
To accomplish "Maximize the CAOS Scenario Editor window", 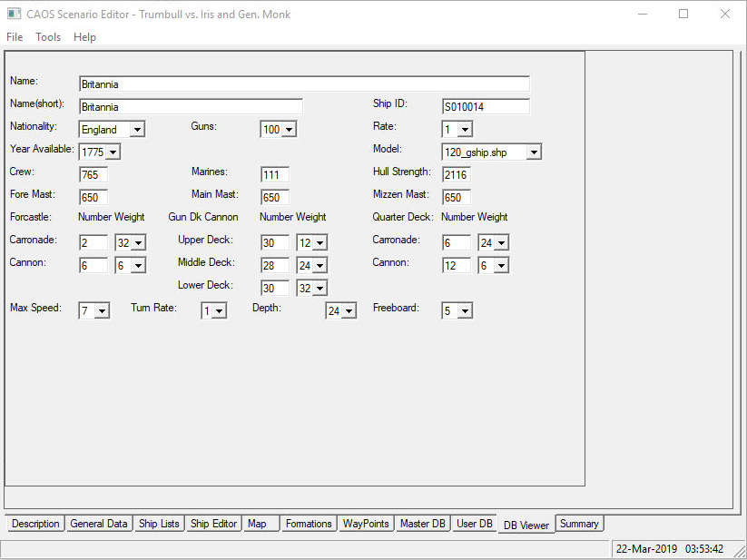I will 683,14.
